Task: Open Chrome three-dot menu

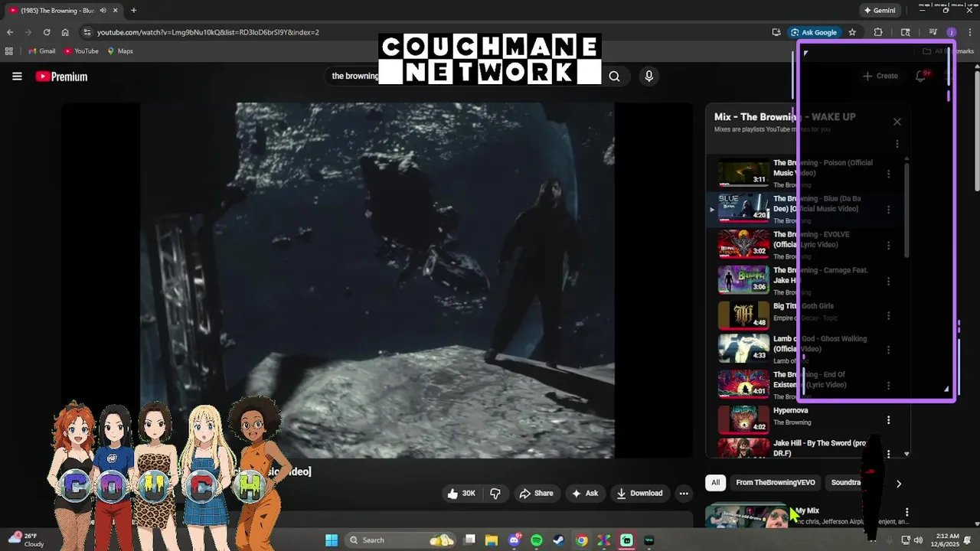Action: tap(969, 32)
